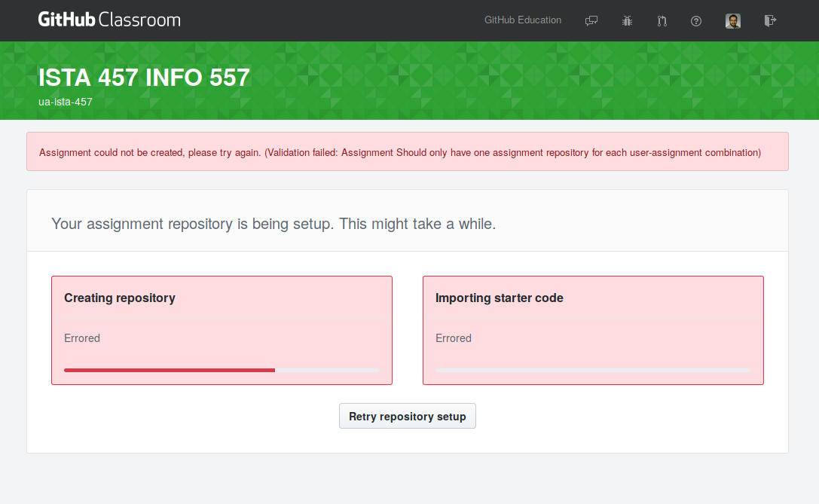The height and width of the screenshot is (504, 819).
Task: Click the Creating repository status card
Action: click(x=222, y=330)
